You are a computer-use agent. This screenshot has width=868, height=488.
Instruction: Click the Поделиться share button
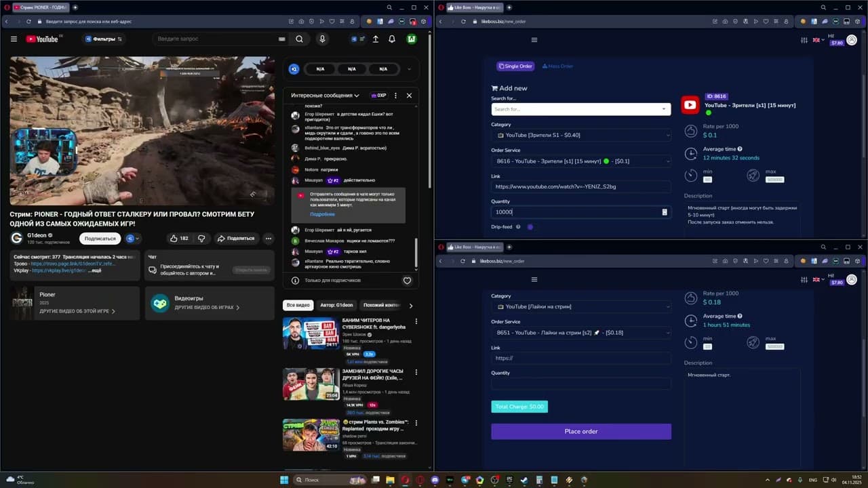pos(235,239)
